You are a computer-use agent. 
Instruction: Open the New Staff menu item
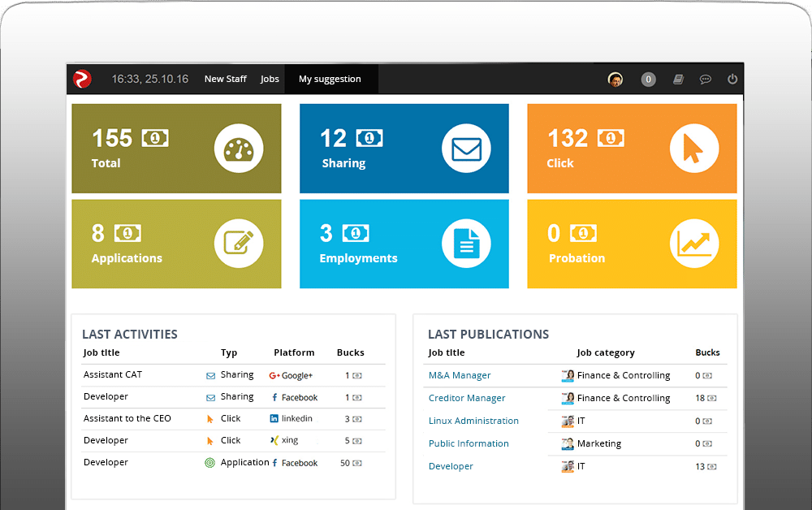(225, 79)
